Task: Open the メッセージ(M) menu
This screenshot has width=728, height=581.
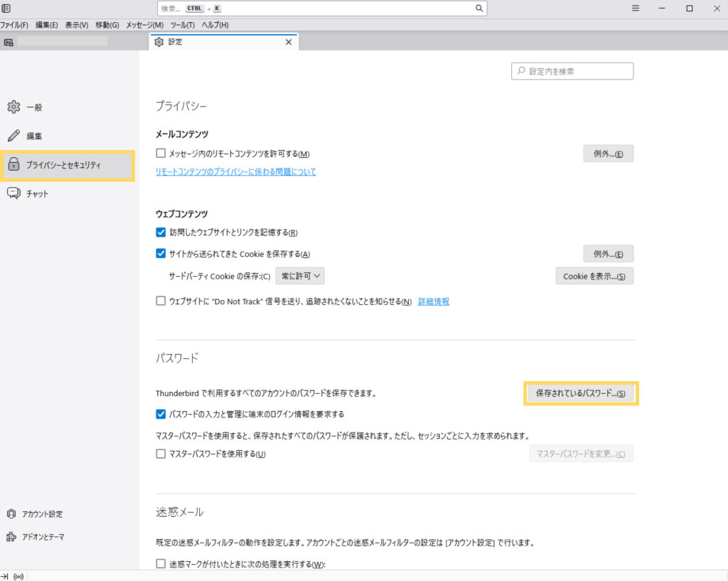Action: [144, 25]
